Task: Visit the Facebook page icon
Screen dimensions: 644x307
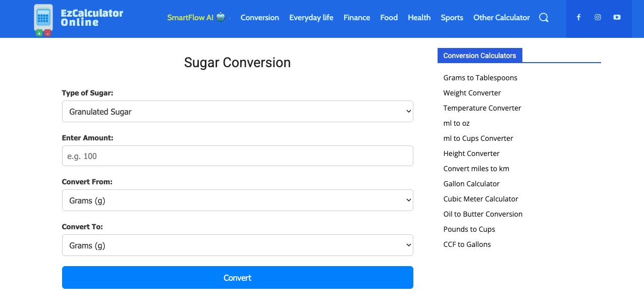Action: [578, 18]
